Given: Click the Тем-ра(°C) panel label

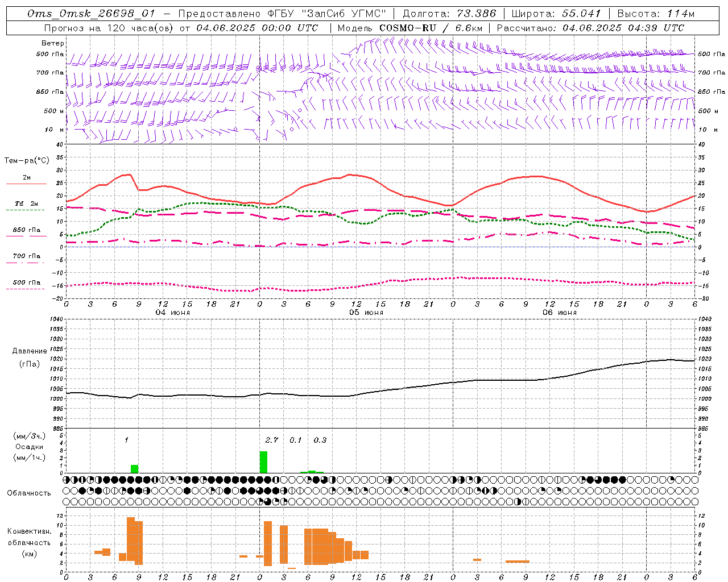Looking at the screenshot, I should coord(27,161).
